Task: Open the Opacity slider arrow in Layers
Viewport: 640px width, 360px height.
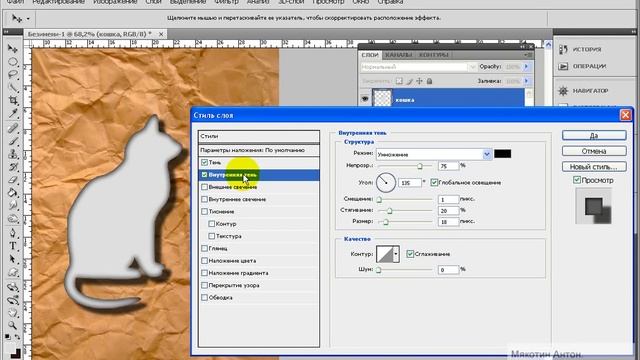Action: pyautogui.click(x=526, y=67)
